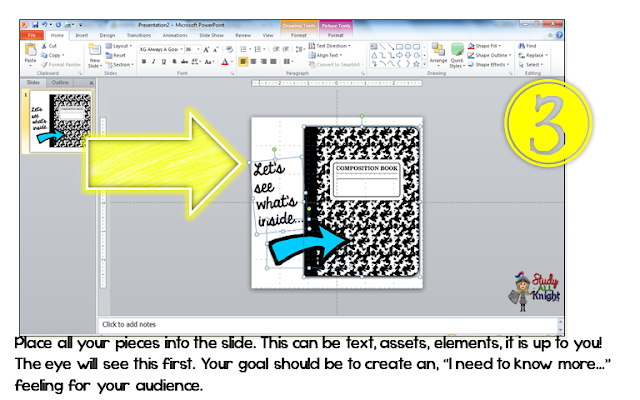Image resolution: width=640 pixels, height=400 pixels.
Task: Open Change Case Aa icon
Action: pos(209,62)
